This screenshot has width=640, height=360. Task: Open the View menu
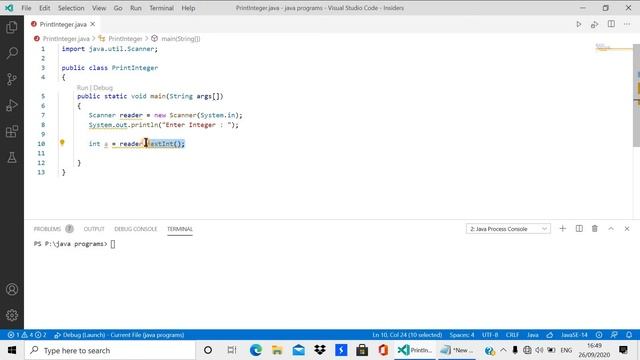point(99,8)
